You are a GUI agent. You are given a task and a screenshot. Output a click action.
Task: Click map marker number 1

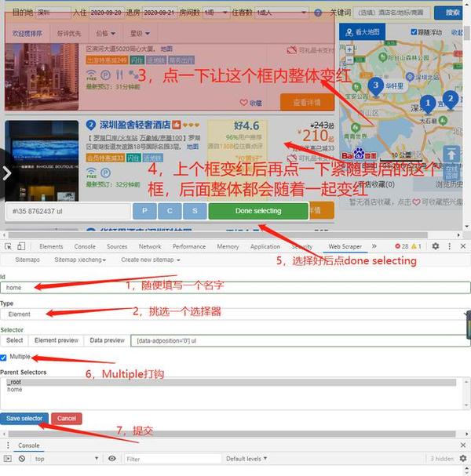pyautogui.click(x=428, y=104)
